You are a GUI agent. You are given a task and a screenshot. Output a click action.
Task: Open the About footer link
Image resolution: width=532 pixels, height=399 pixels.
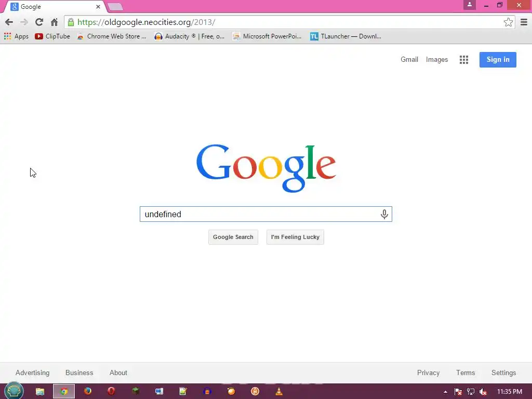(118, 373)
